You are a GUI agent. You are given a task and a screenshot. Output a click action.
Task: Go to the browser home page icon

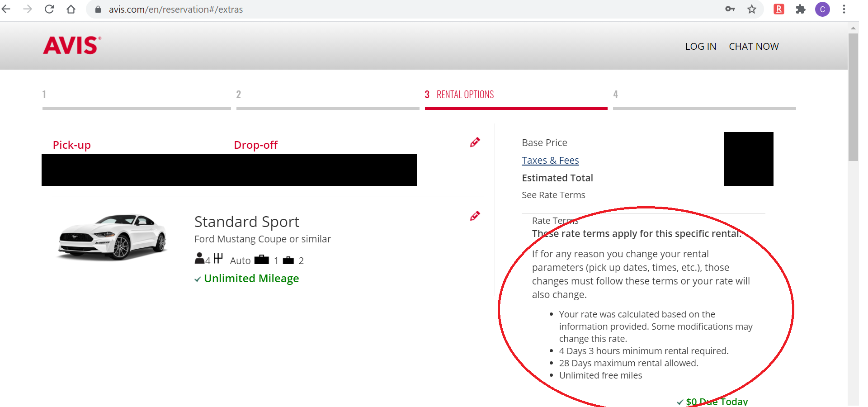coord(71,9)
